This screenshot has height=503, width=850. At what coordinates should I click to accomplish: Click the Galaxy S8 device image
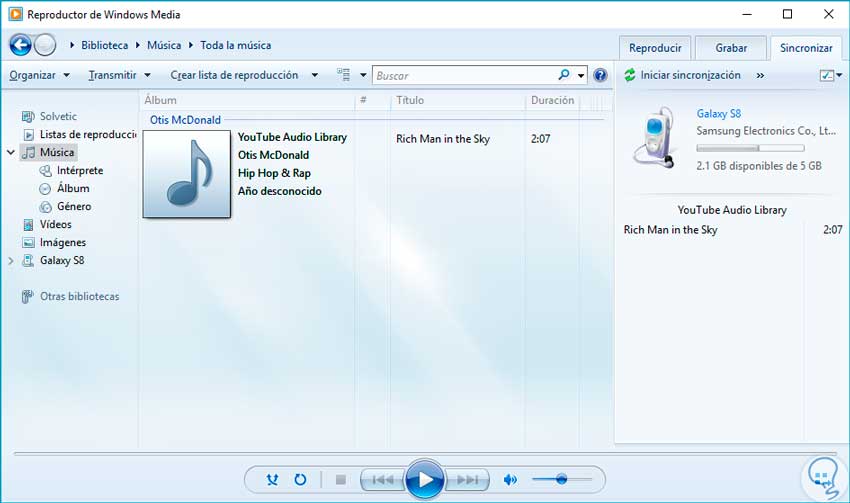pyautogui.click(x=654, y=136)
